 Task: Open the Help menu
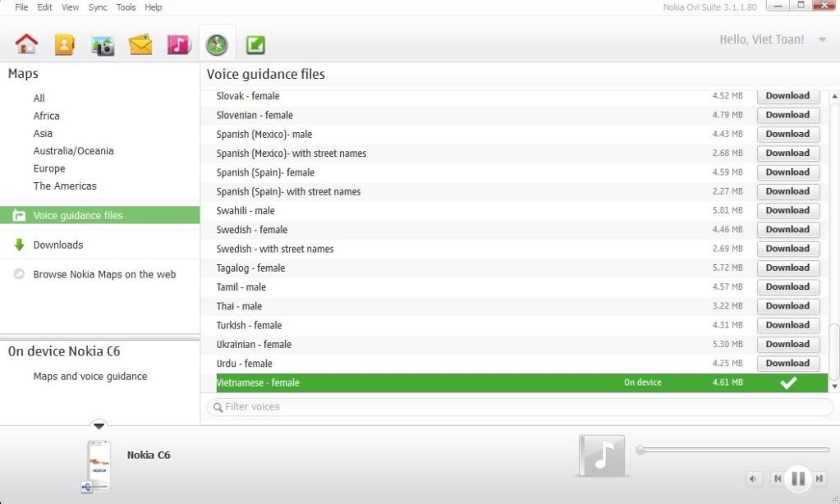tap(154, 7)
